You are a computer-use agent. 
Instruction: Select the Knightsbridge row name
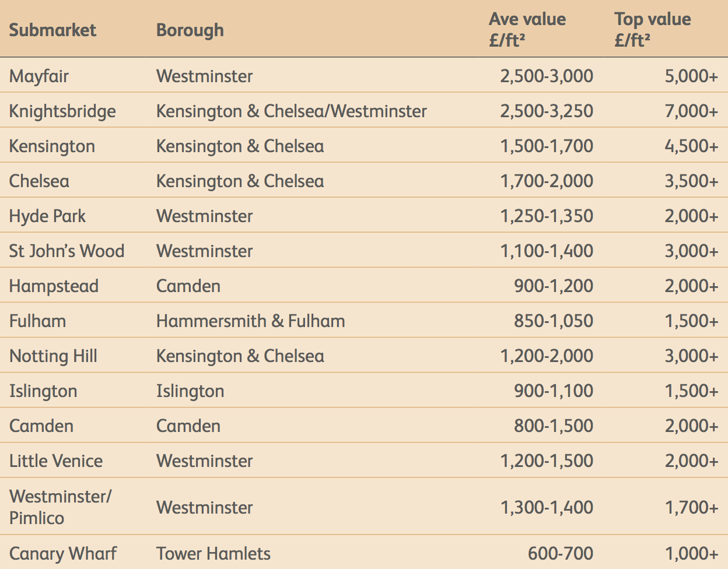point(62,111)
